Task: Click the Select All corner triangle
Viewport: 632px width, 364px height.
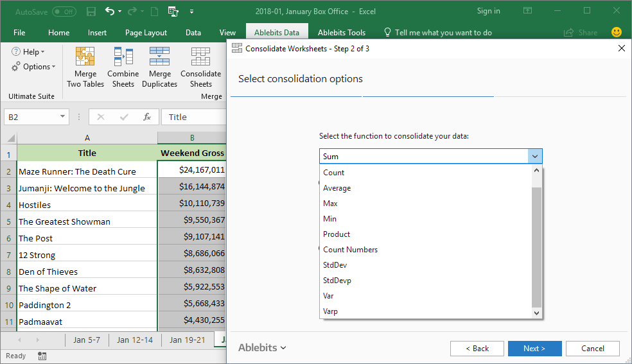Action: [11, 138]
